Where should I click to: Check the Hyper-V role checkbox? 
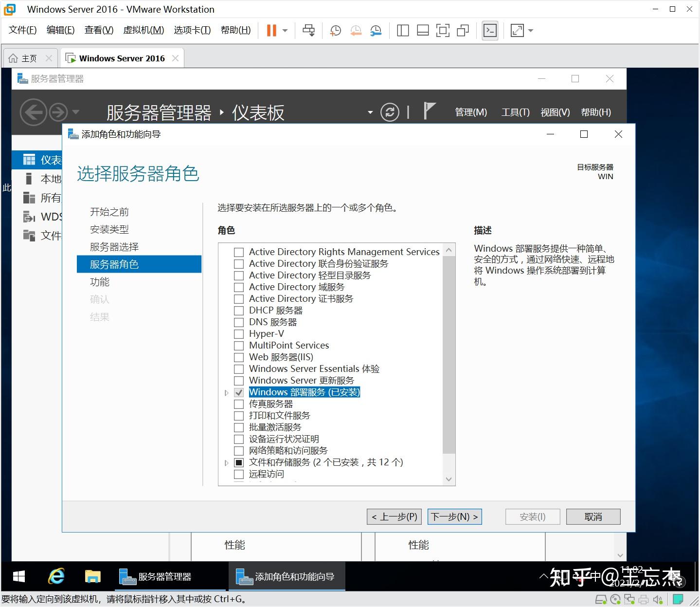[x=238, y=333]
